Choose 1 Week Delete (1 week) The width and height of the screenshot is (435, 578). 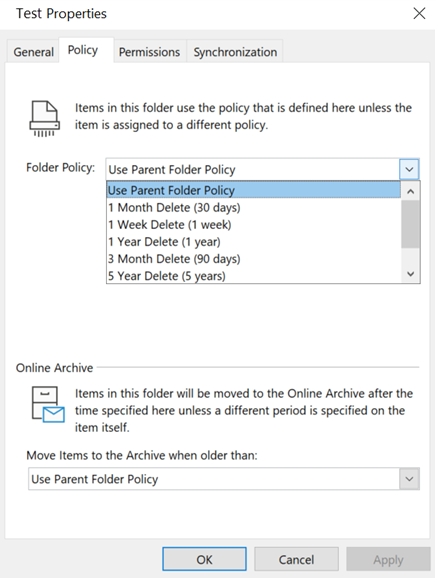pos(253,224)
